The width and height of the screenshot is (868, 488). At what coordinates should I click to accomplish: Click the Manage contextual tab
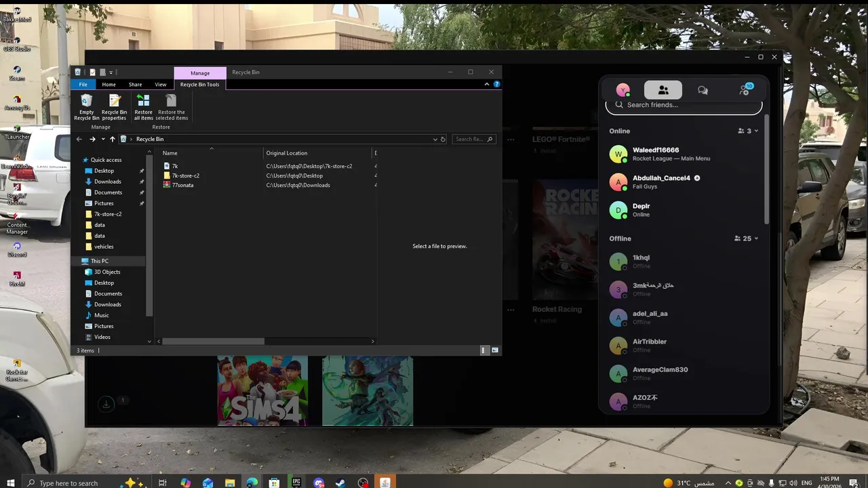coord(200,73)
